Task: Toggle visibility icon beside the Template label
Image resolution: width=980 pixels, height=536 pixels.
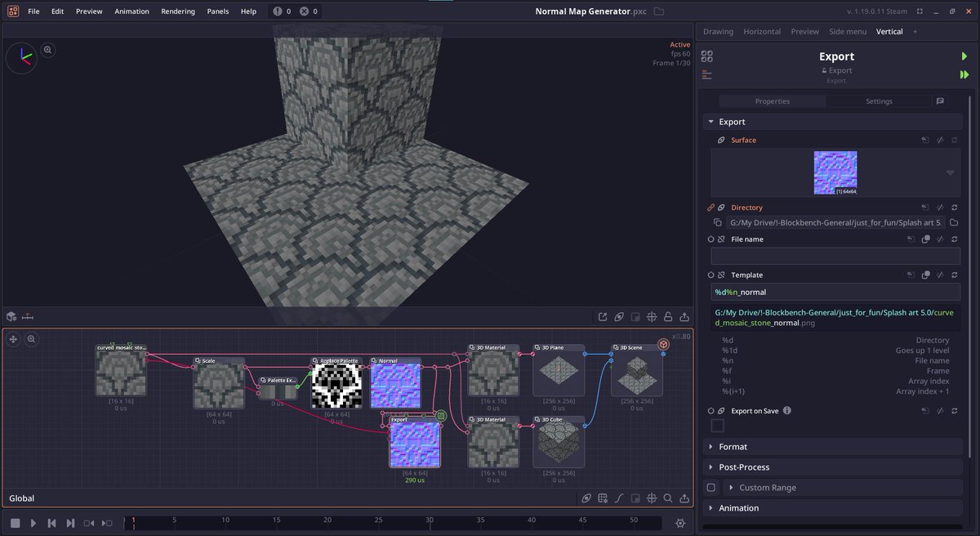Action: (x=721, y=275)
